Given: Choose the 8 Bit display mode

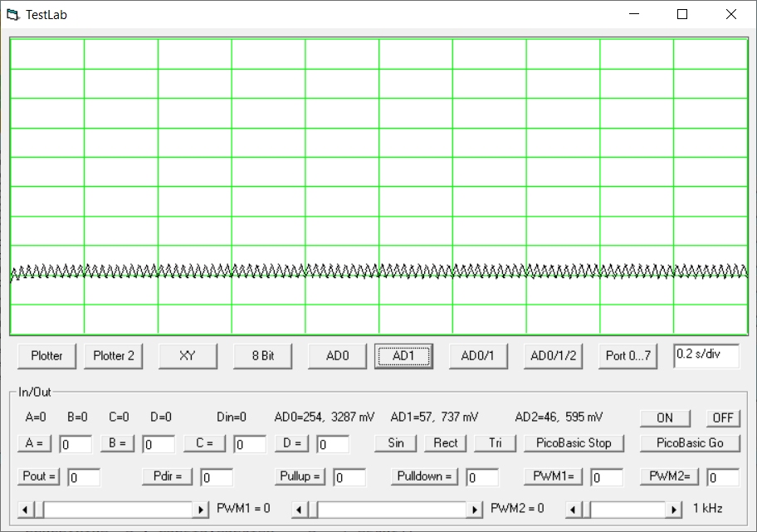Looking at the screenshot, I should click(x=263, y=355).
